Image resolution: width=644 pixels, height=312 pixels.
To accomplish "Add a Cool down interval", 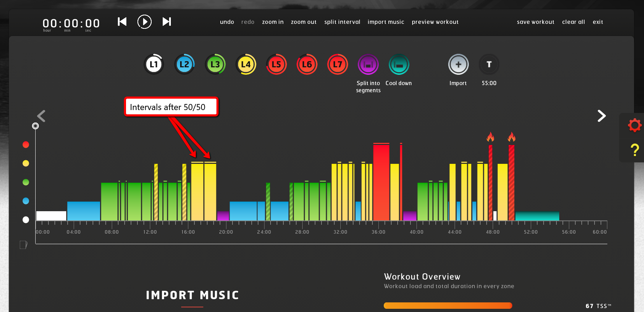I will (399, 64).
